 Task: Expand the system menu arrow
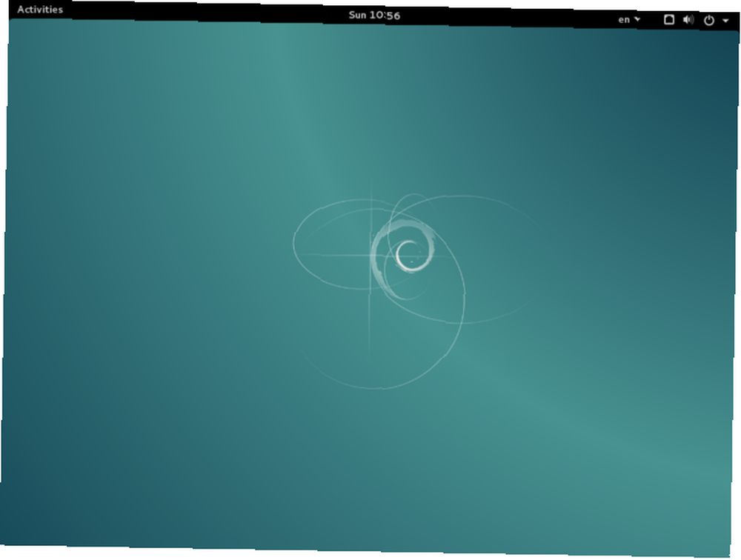[725, 21]
